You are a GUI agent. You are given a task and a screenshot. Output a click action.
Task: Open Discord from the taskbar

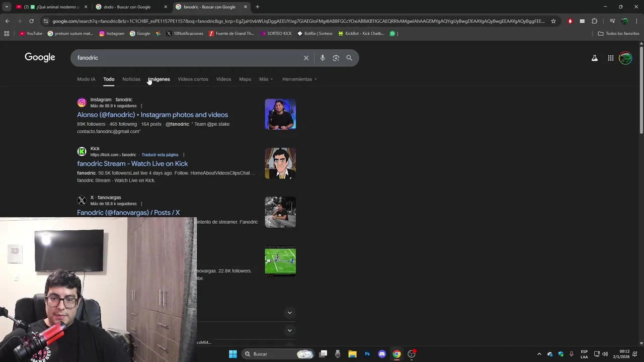[382, 354]
